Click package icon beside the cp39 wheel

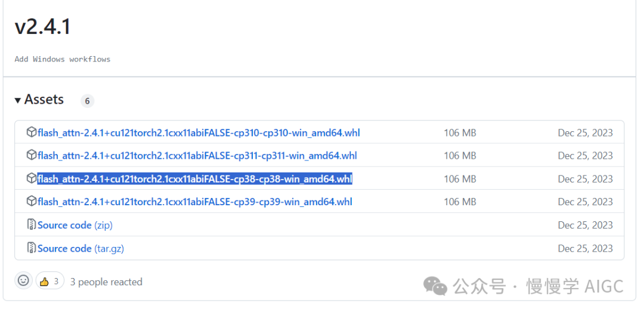pyautogui.click(x=32, y=202)
